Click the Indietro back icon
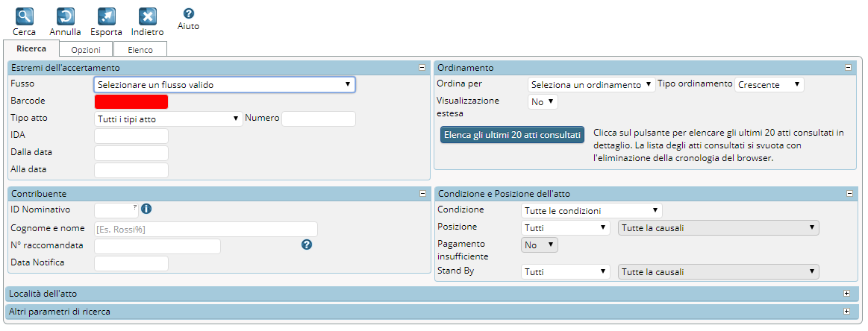Image resolution: width=868 pixels, height=331 pixels. pyautogui.click(x=147, y=16)
